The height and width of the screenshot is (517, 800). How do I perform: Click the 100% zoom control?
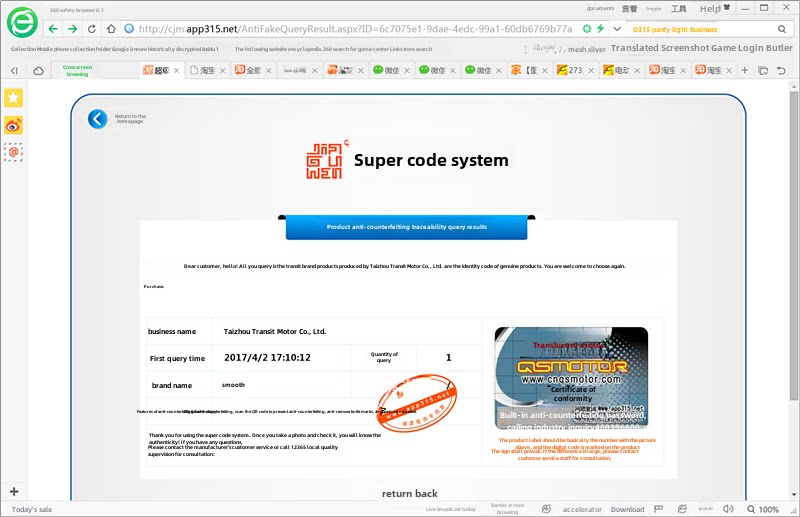(x=763, y=509)
